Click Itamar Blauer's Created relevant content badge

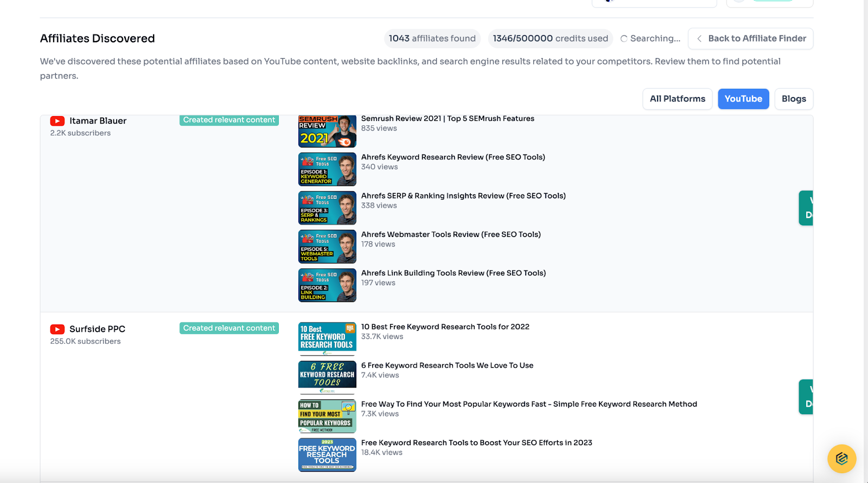[x=229, y=120]
